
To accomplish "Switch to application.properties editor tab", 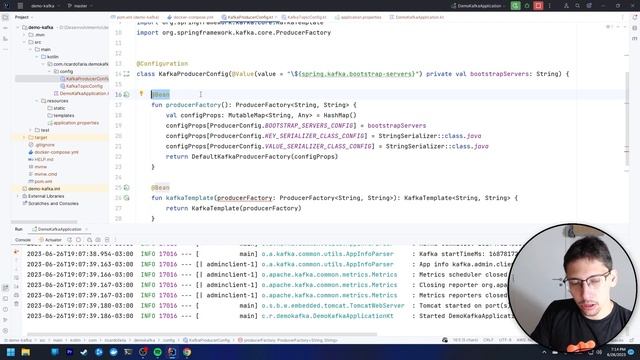I will [x=358, y=18].
